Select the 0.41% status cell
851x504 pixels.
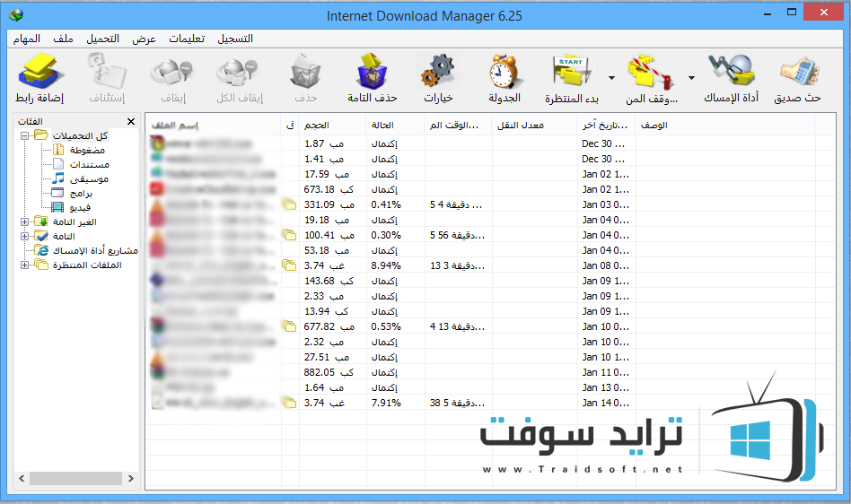[x=386, y=204]
